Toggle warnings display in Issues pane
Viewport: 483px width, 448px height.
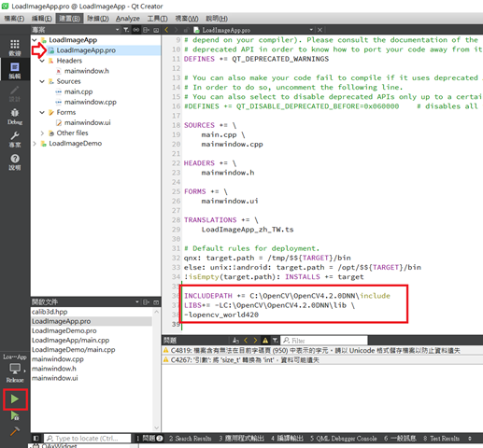pyautogui.click(x=265, y=341)
